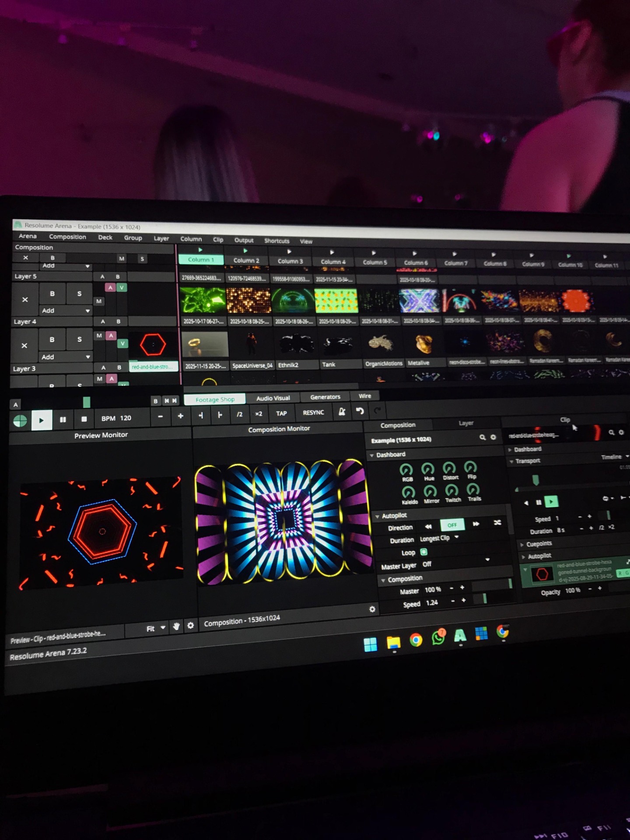Toggle Solo button on Layer 5

tap(79, 294)
